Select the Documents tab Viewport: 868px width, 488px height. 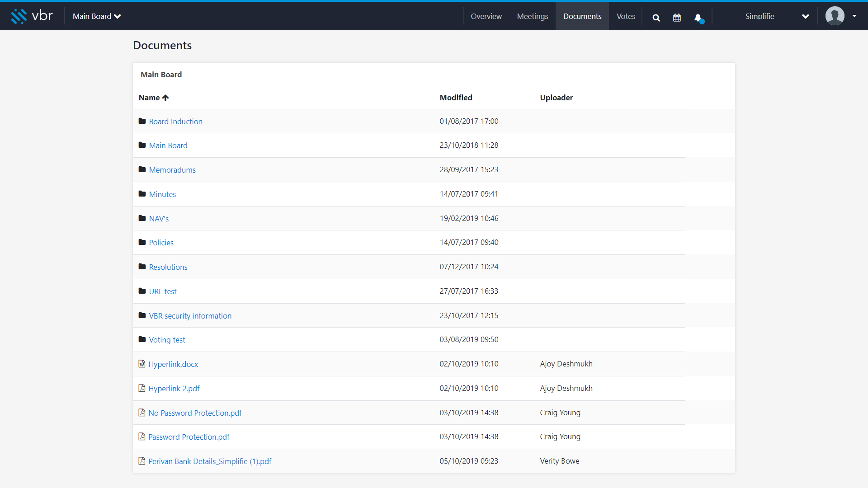[582, 16]
